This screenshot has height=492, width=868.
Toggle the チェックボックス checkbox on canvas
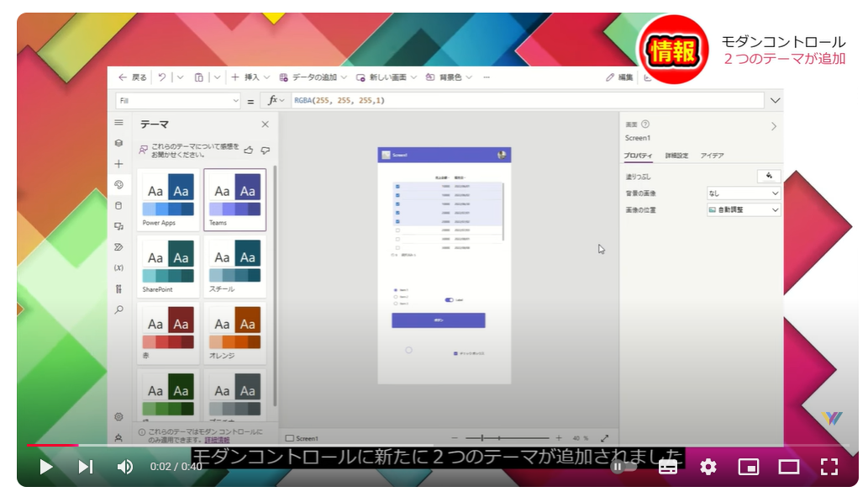[x=455, y=353]
